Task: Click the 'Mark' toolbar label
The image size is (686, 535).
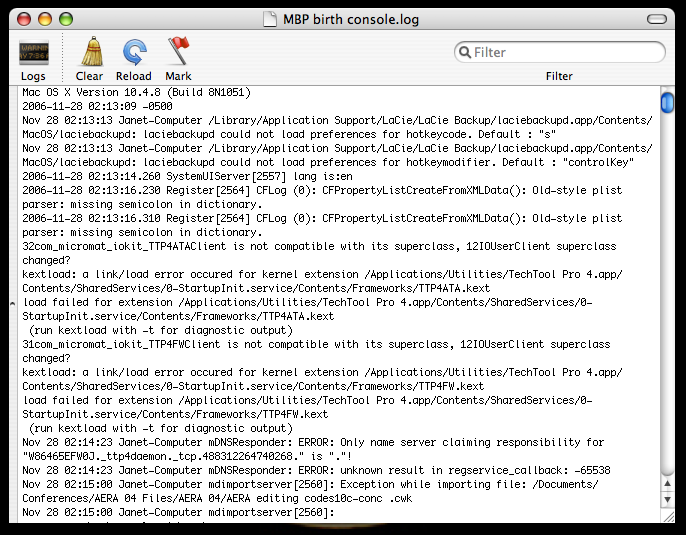Action: coord(178,76)
